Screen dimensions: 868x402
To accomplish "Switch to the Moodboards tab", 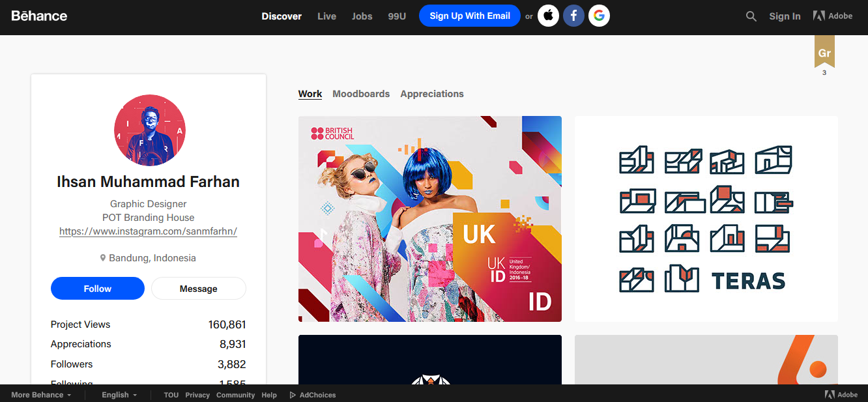I will click(x=361, y=94).
